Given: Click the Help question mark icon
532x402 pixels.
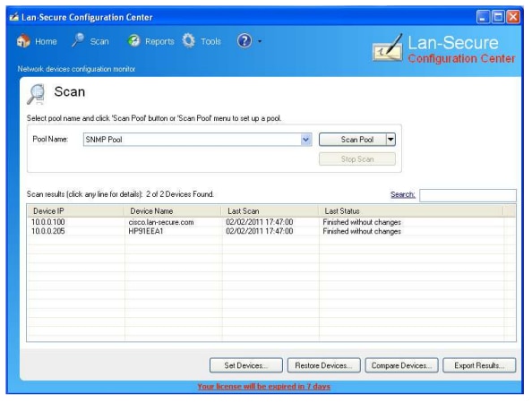Looking at the screenshot, I should (x=245, y=40).
